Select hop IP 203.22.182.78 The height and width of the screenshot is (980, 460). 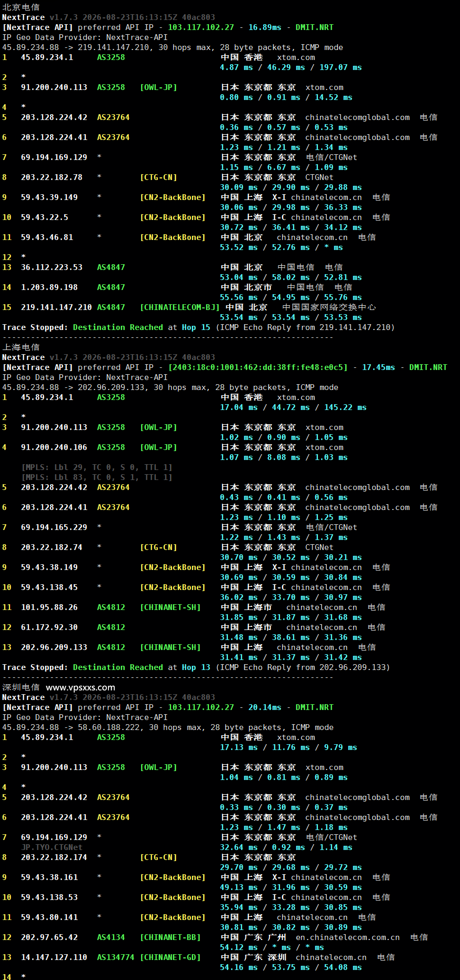(x=52, y=177)
